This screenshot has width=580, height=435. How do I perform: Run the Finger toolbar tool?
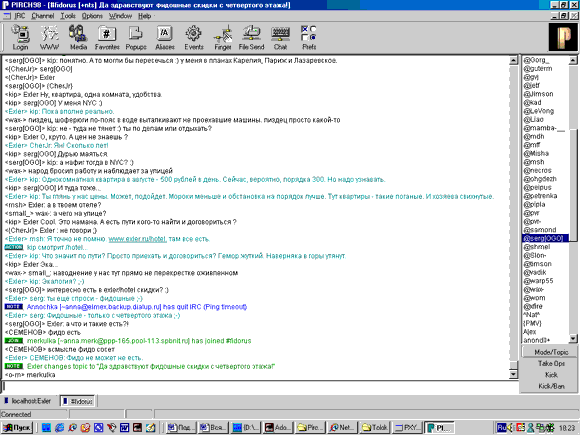(x=223, y=37)
